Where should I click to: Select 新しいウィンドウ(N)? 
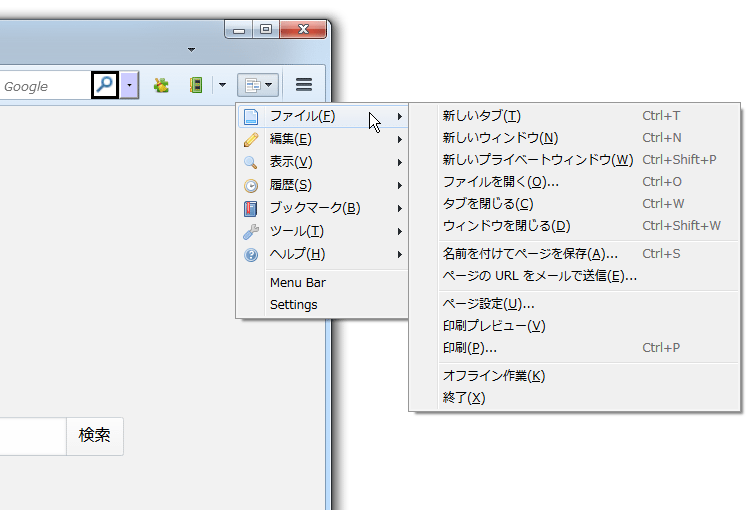coord(574,138)
